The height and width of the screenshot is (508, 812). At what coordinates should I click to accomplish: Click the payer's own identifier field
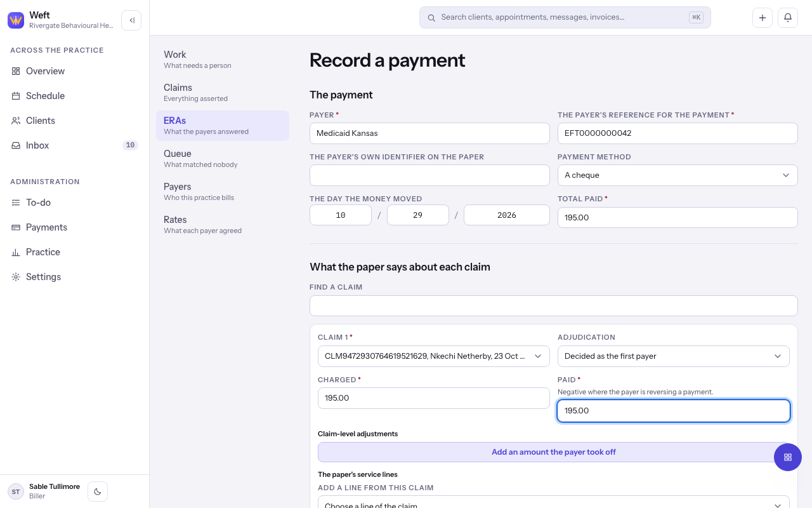(429, 175)
